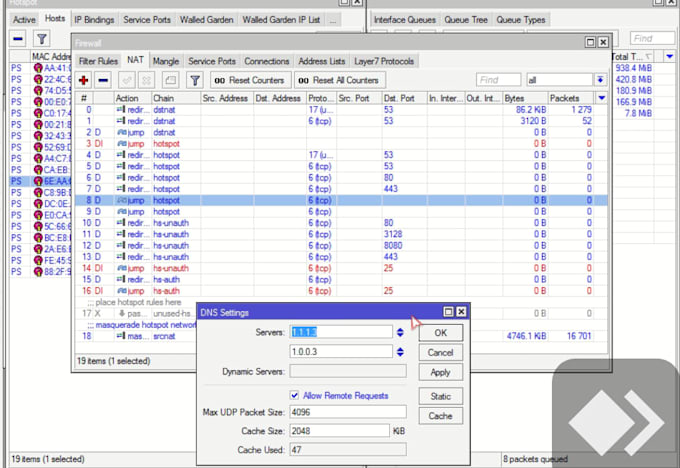Screen dimensions: 680x468
Task: Open the Address Lists tab
Action: tap(322, 61)
